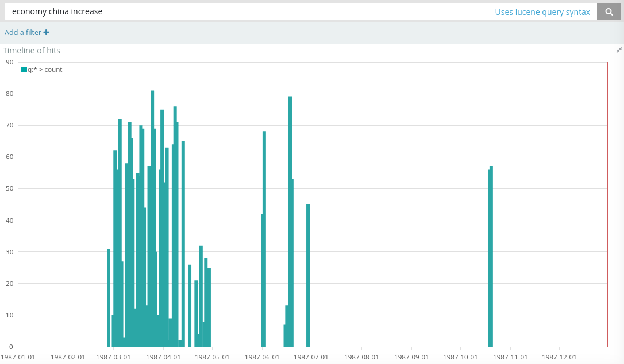
Task: Click the tallest bar in late March
Action: (x=152, y=218)
